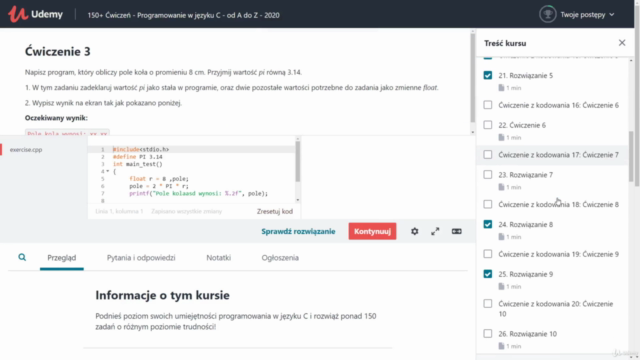Click the trophy progress icon

[x=547, y=14]
